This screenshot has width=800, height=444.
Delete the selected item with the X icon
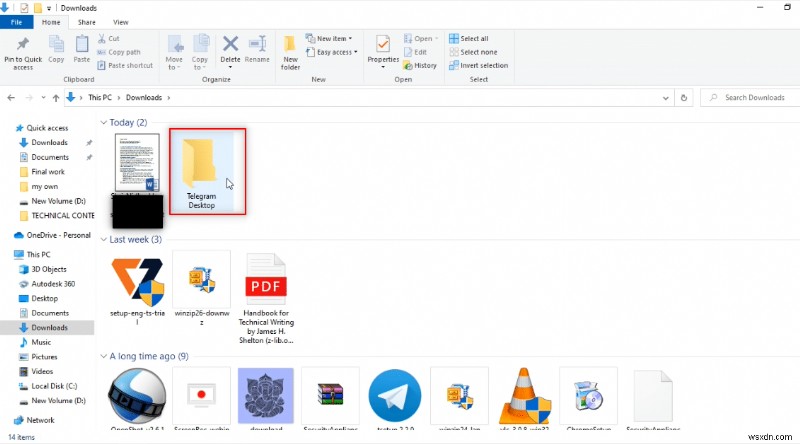[x=230, y=50]
